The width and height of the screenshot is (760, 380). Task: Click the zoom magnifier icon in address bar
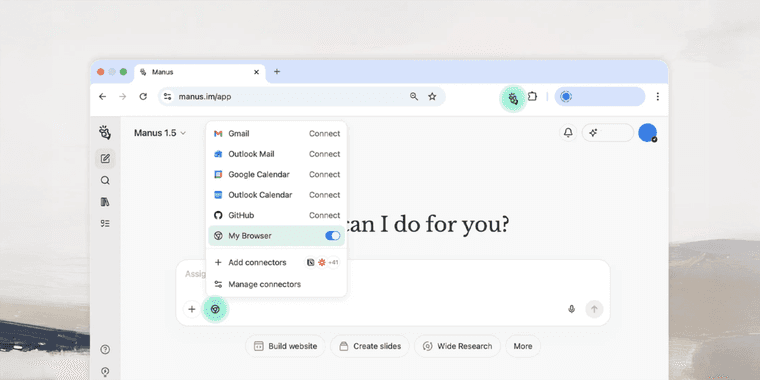(414, 96)
